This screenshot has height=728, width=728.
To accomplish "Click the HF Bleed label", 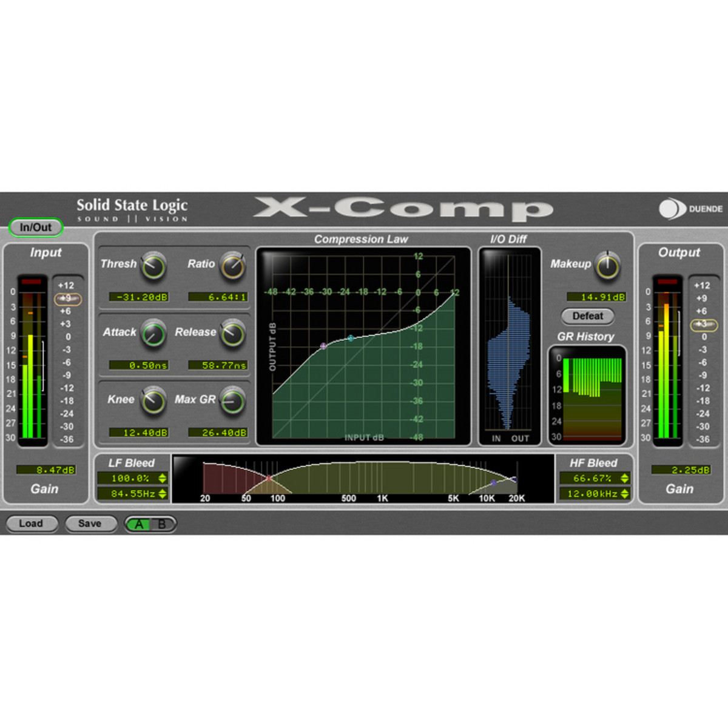I will pos(593,463).
